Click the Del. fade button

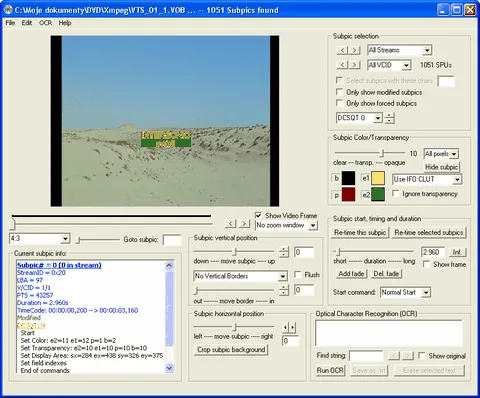[x=386, y=274]
